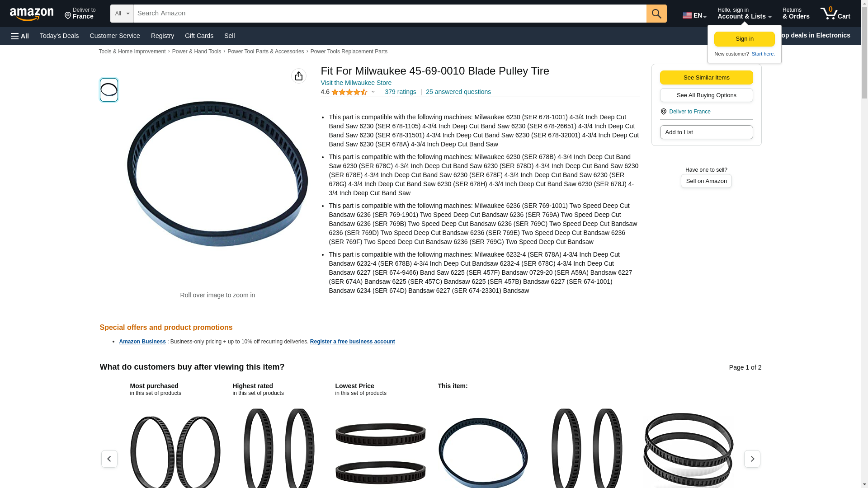868x488 pixels.
Task: Open the All hamburger menu
Action: pyautogui.click(x=20, y=36)
